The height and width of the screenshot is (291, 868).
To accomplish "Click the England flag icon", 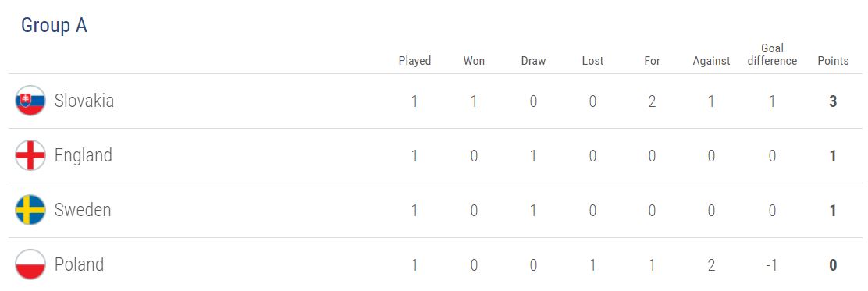I will [30, 155].
